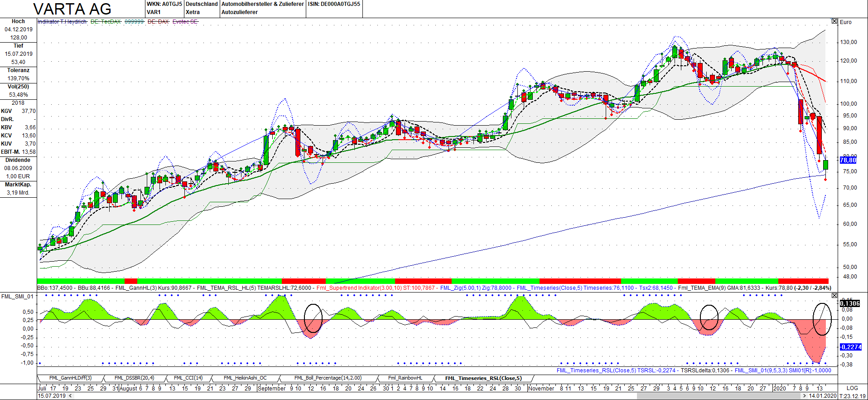Open the FML_HeikinAshi_OC tab
Viewport: 868px width, 400px height.
coord(245,378)
